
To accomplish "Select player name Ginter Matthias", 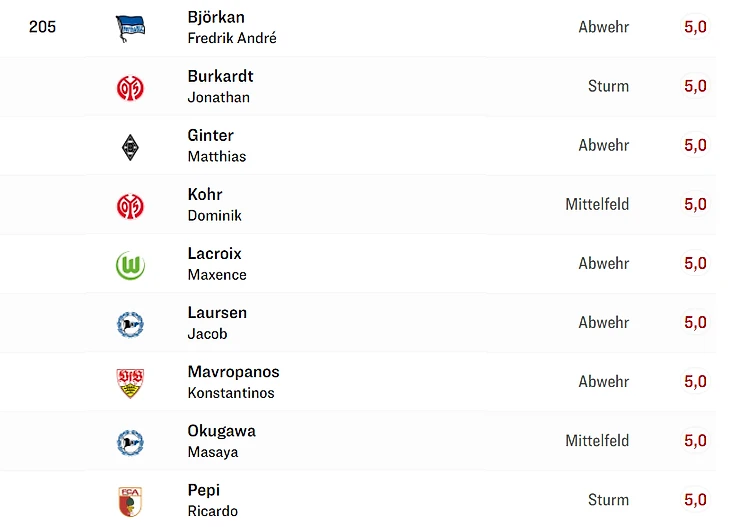I will (x=216, y=145).
